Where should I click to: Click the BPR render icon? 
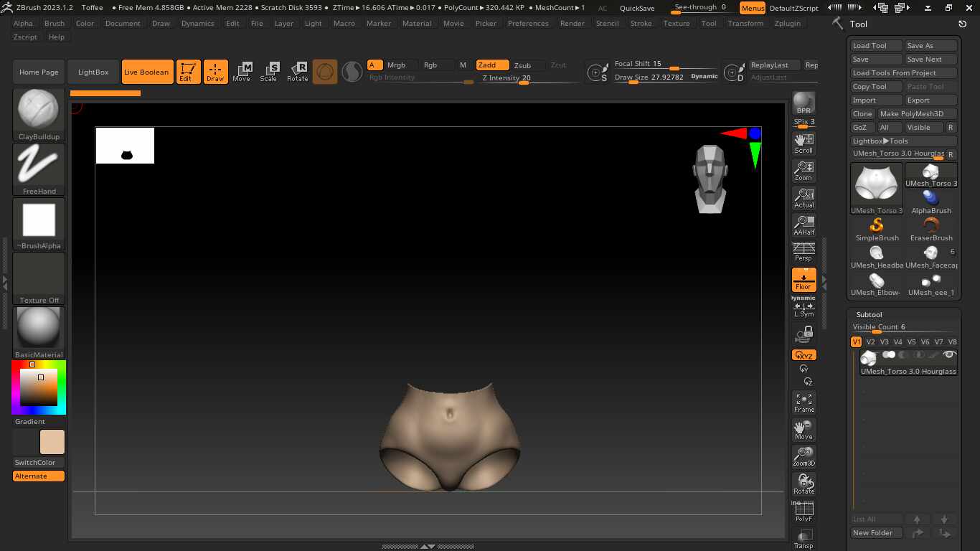[804, 103]
